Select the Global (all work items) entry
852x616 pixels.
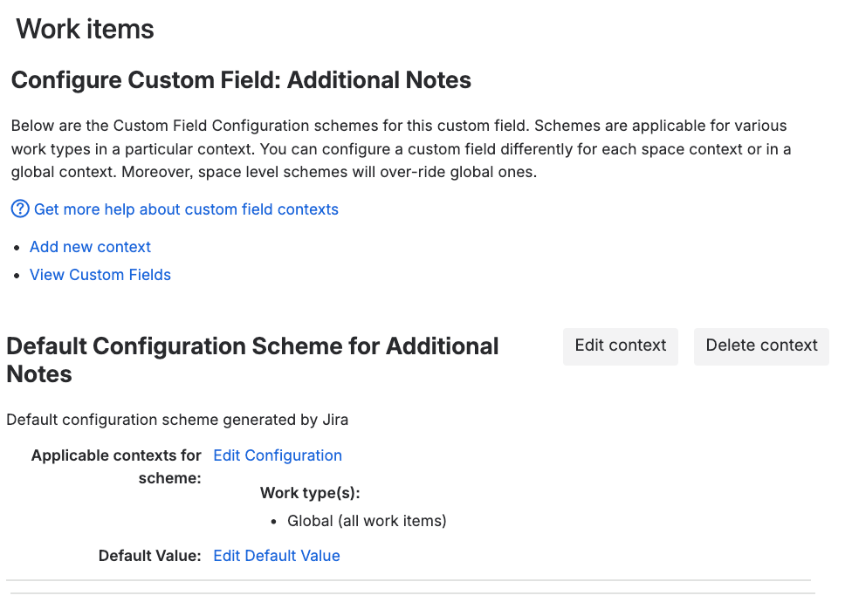coord(367,521)
